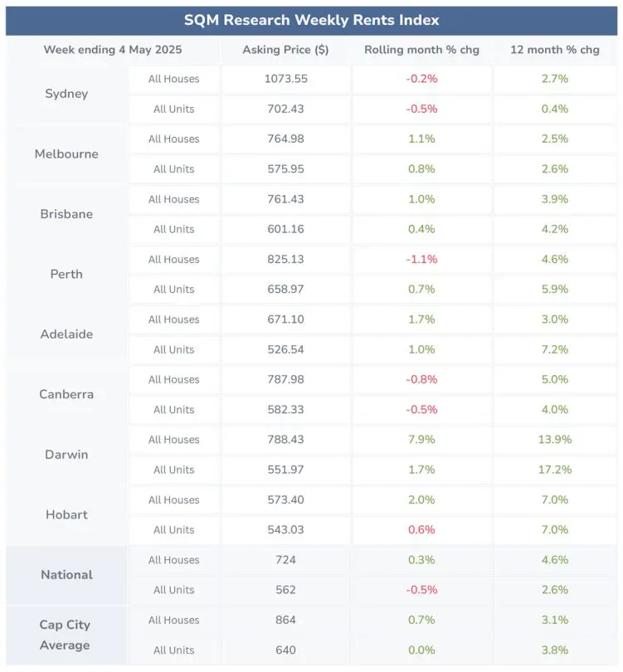This screenshot has width=623, height=672.
Task: Click the Perth city label
Action: (x=66, y=274)
